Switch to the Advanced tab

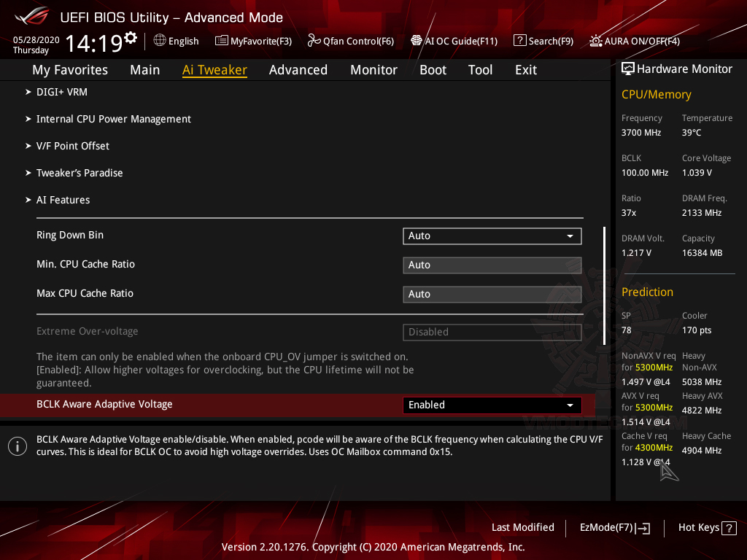tap(298, 69)
